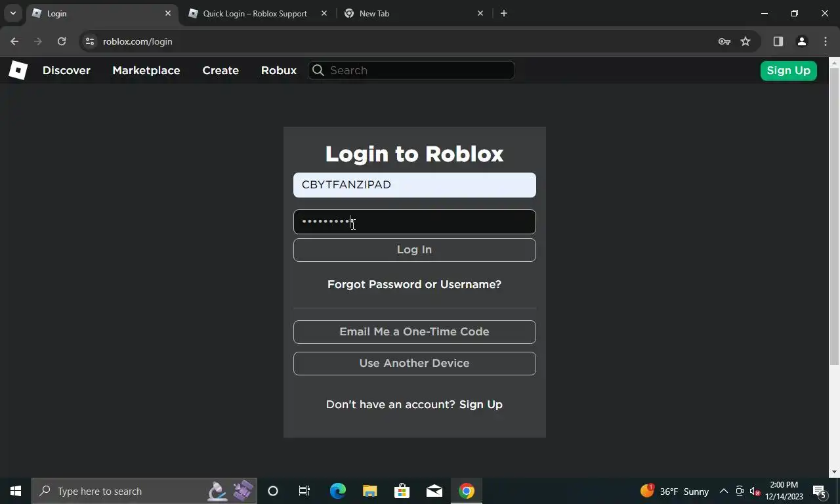Open the Create menu item
Screen dimensions: 840x504
(220, 70)
